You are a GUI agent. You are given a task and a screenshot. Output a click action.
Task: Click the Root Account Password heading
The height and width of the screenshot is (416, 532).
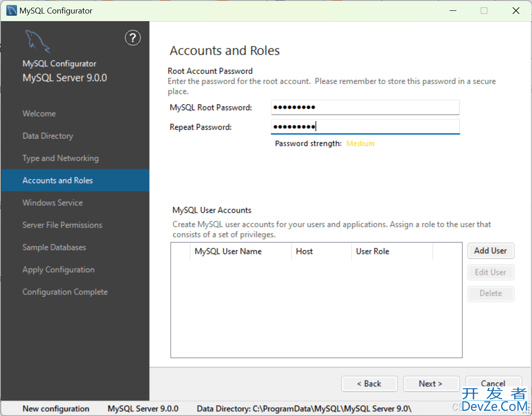coord(210,71)
